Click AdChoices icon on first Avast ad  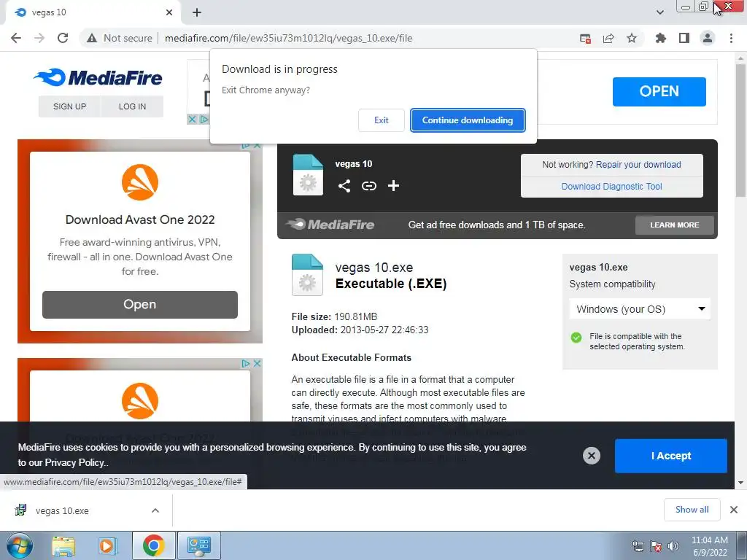246,145
